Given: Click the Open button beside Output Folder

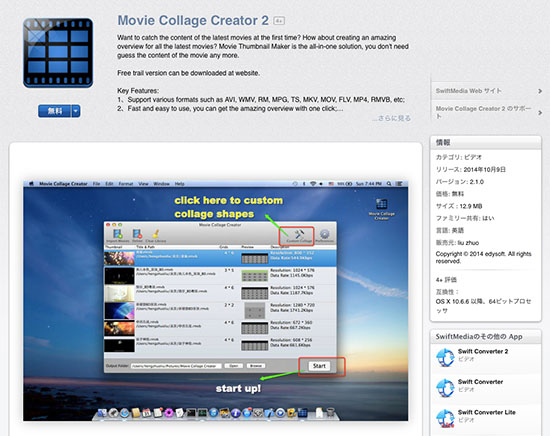Looking at the screenshot, I should click(234, 366).
